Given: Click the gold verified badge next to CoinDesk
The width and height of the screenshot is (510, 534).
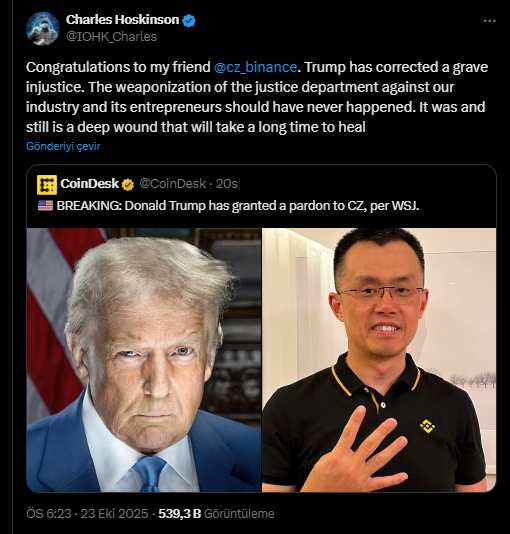Looking at the screenshot, I should 128,185.
